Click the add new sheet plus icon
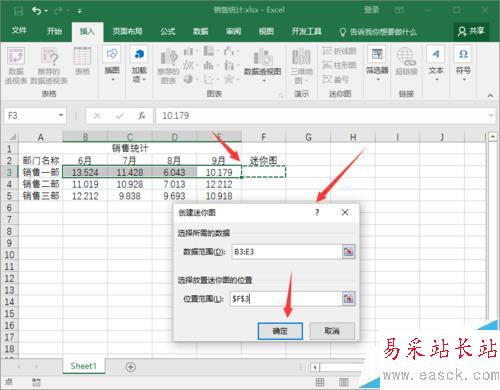Image resolution: width=500 pixels, height=390 pixels. (130, 367)
